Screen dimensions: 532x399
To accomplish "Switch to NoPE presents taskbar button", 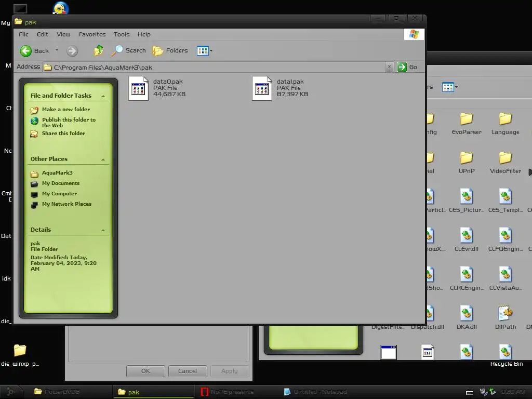I will pyautogui.click(x=237, y=392).
